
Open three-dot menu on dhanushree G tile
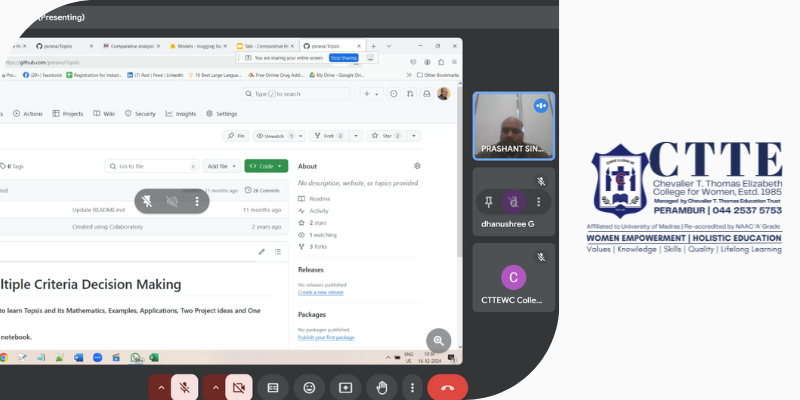point(538,202)
